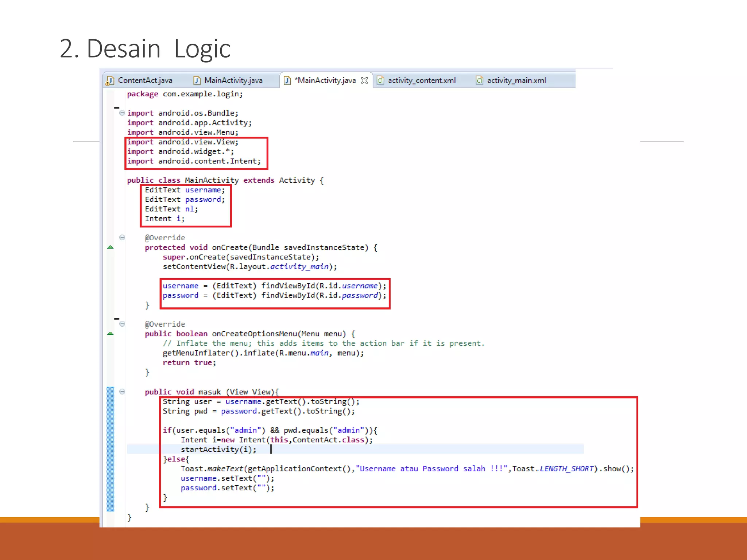Collapse the onCreateOptionsMenu method fold toggle
The image size is (747, 560).
(x=122, y=324)
